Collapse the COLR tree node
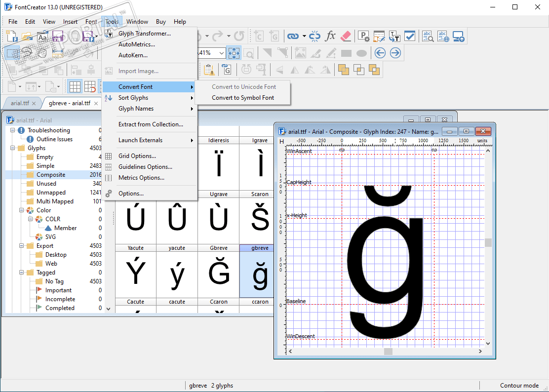549x392 pixels. [x=31, y=219]
